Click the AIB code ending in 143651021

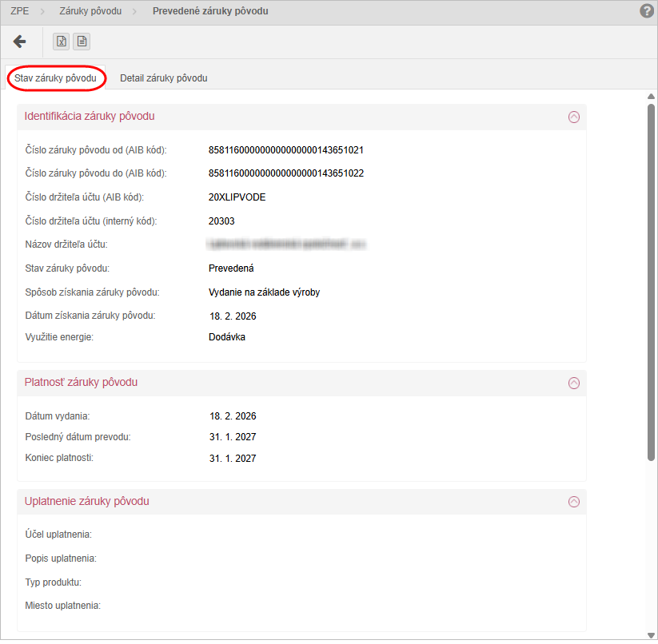[x=286, y=150]
